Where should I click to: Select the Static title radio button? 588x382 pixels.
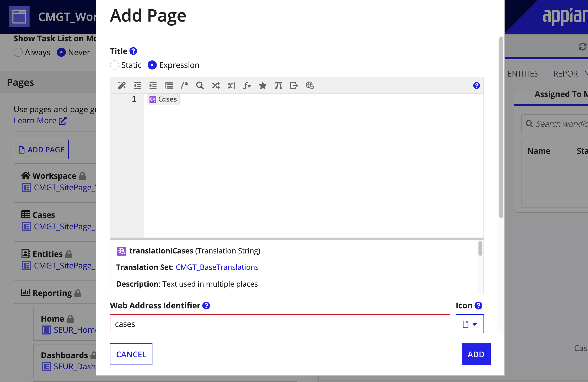(115, 65)
